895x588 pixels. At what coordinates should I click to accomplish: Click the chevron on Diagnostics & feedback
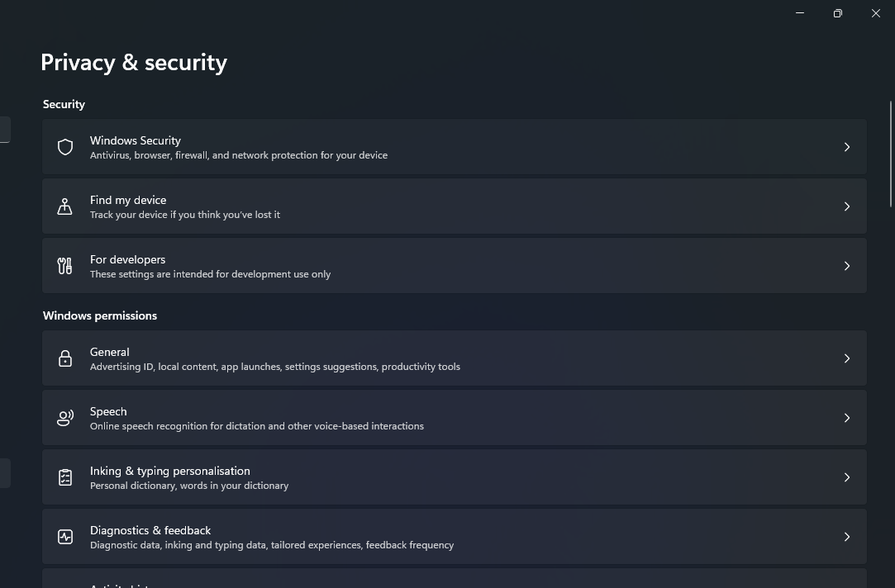[x=847, y=537]
